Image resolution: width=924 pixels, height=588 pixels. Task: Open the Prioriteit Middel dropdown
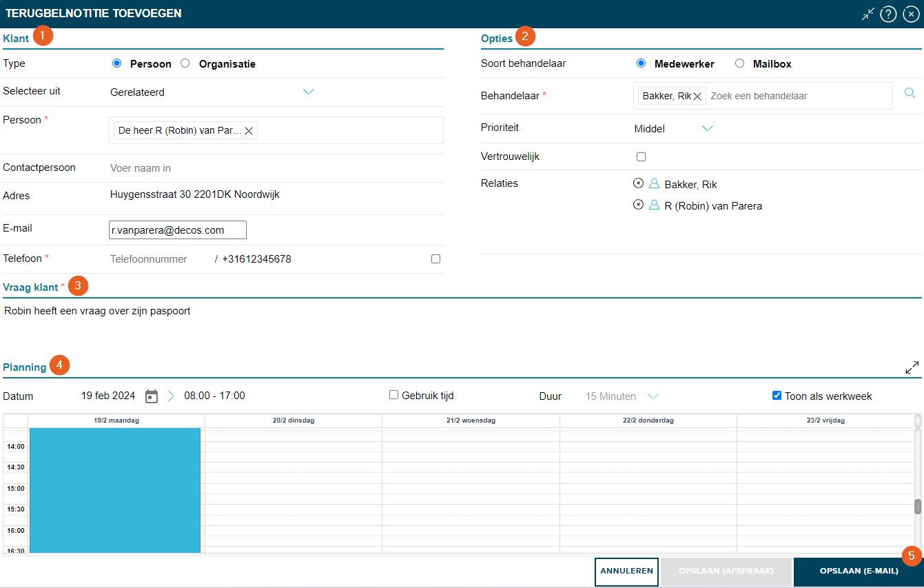[x=674, y=129]
